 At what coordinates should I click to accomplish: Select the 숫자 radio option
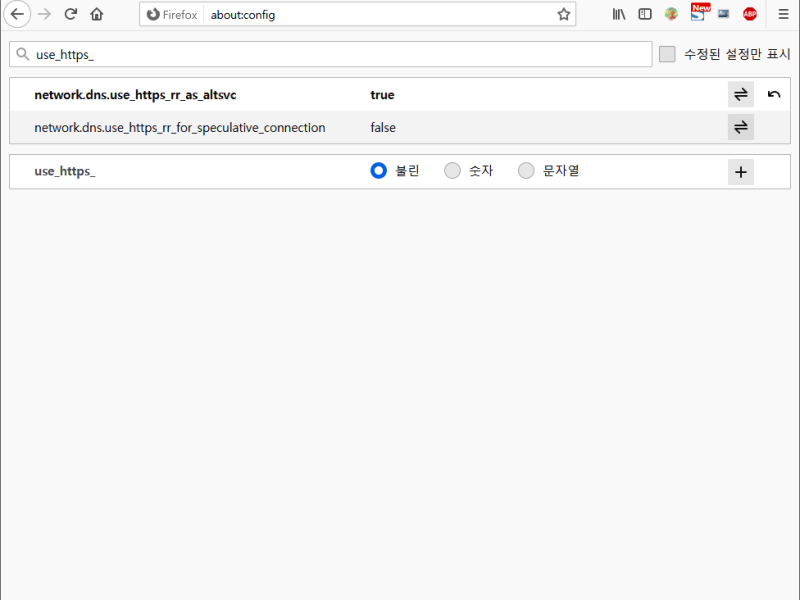(452, 171)
